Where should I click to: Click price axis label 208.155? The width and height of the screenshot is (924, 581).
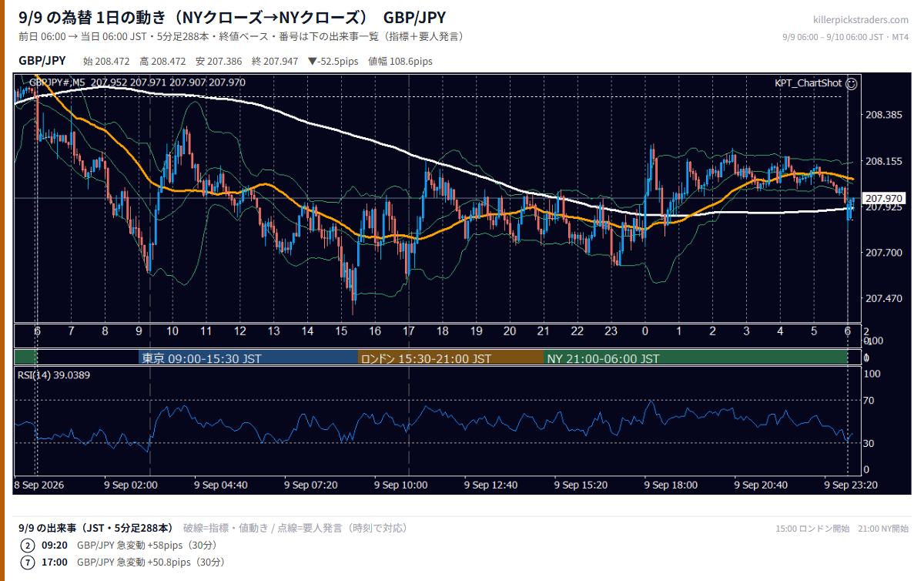pos(883,161)
